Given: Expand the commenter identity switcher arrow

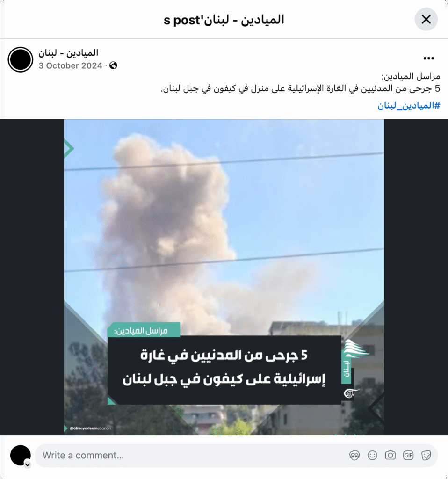Looking at the screenshot, I should pos(28,464).
